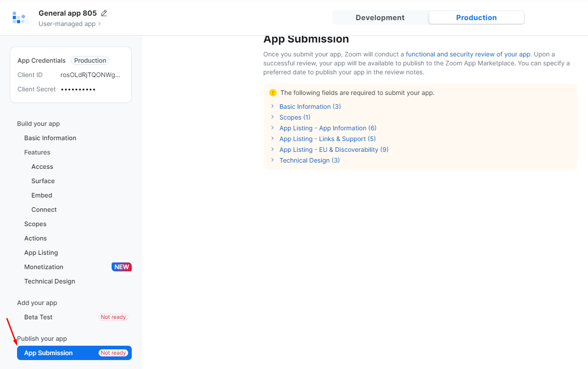The width and height of the screenshot is (588, 369).
Task: Click the yellow warning icon in notice
Action: 273,93
